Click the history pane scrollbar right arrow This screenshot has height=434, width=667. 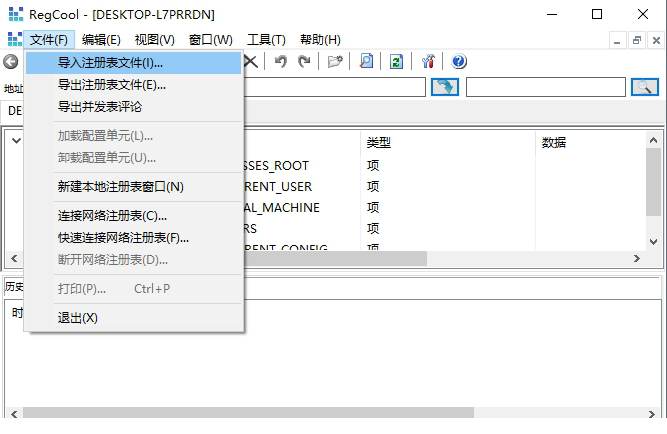(x=652, y=414)
